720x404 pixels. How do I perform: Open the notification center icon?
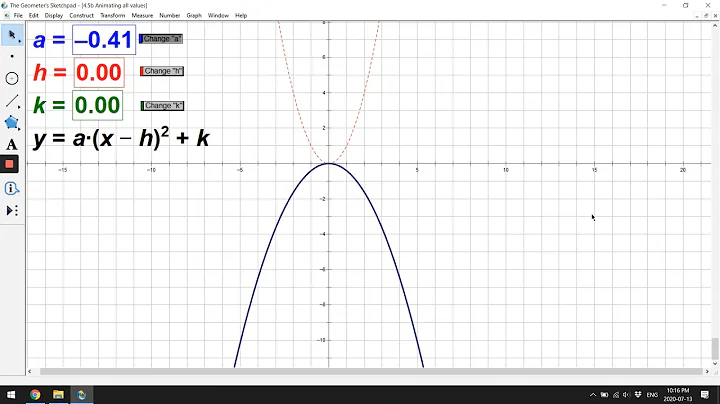tap(705, 395)
